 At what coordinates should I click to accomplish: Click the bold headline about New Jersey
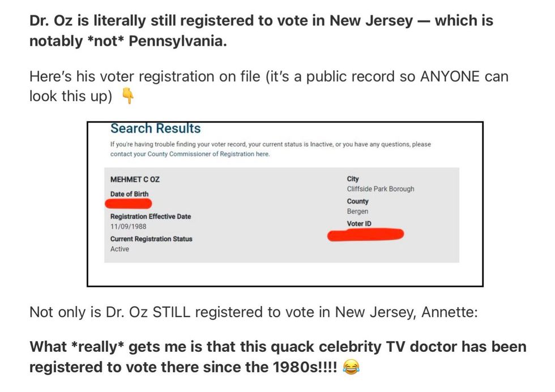click(261, 31)
